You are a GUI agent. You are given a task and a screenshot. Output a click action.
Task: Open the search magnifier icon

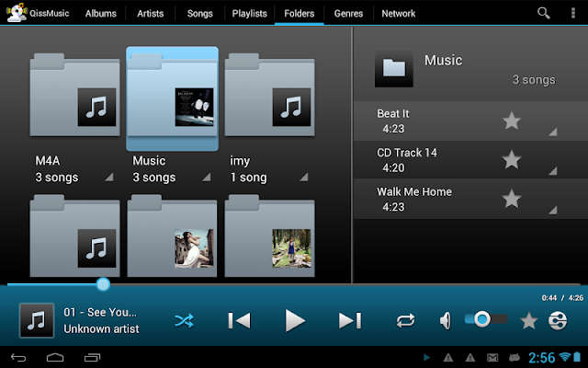pyautogui.click(x=543, y=13)
